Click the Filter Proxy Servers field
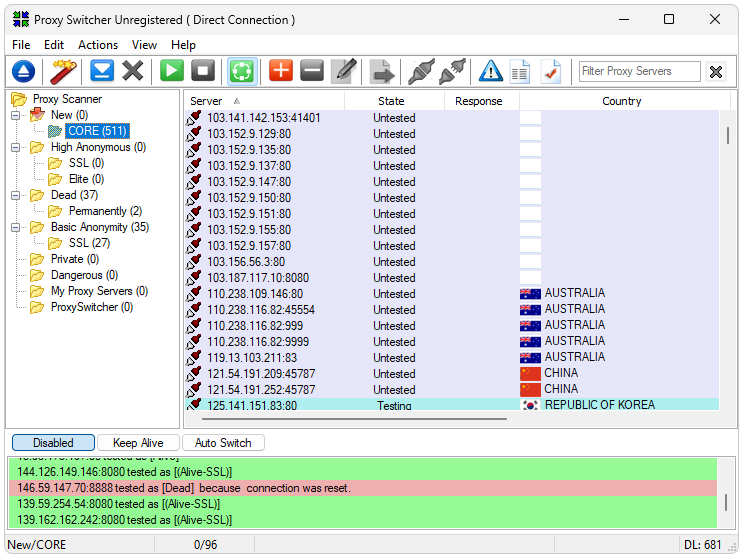Image resolution: width=743 pixels, height=558 pixels. pyautogui.click(x=640, y=71)
